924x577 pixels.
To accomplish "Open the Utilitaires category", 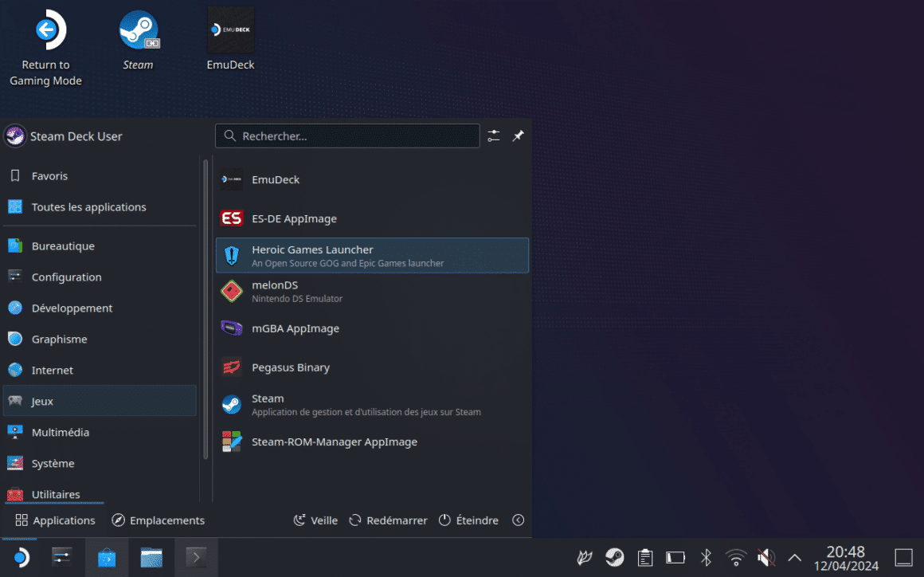I will coord(100,494).
